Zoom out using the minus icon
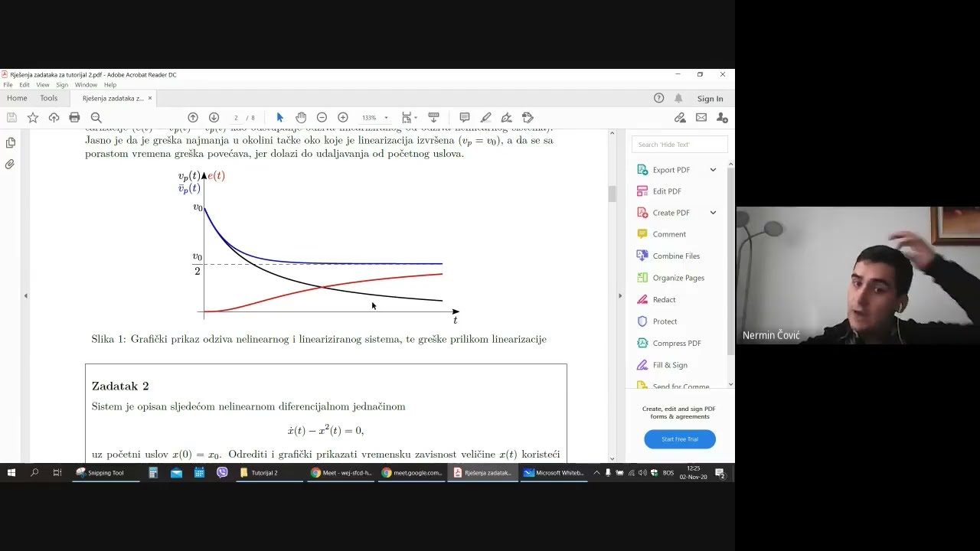Viewport: 980px width, 551px height. [x=322, y=117]
